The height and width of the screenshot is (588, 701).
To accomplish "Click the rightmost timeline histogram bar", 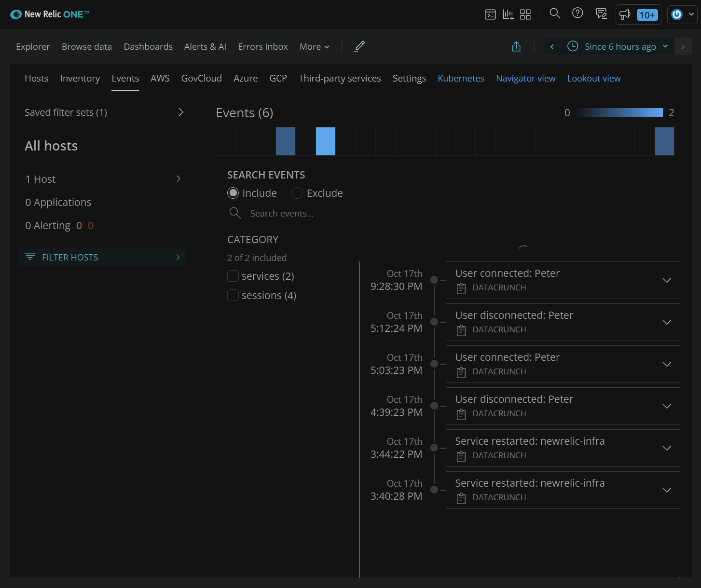I will (x=664, y=141).
